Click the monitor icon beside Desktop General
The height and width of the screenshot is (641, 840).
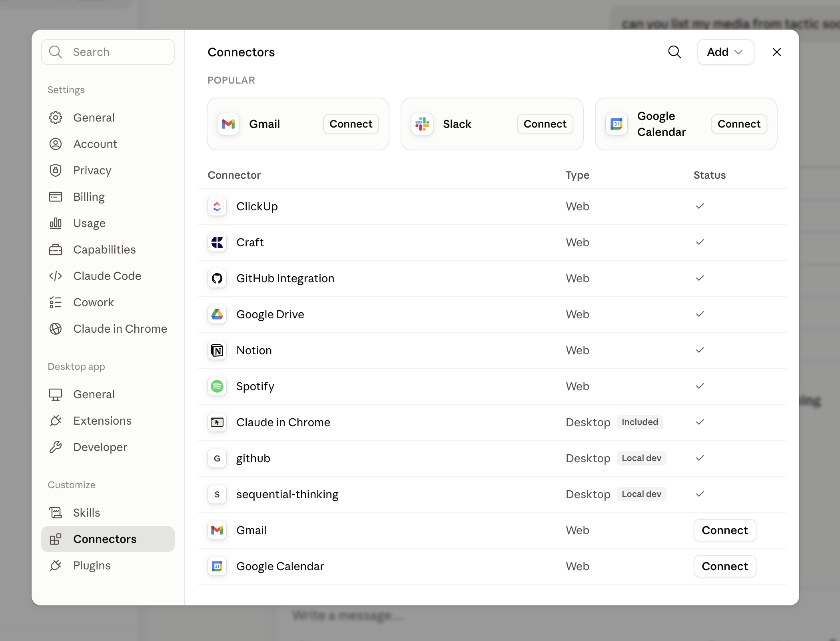click(56, 394)
